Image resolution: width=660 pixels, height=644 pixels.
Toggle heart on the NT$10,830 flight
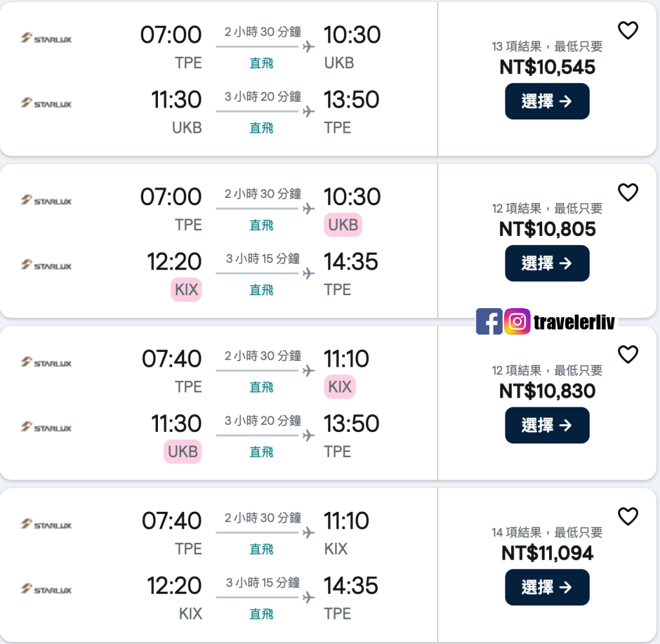(x=628, y=354)
